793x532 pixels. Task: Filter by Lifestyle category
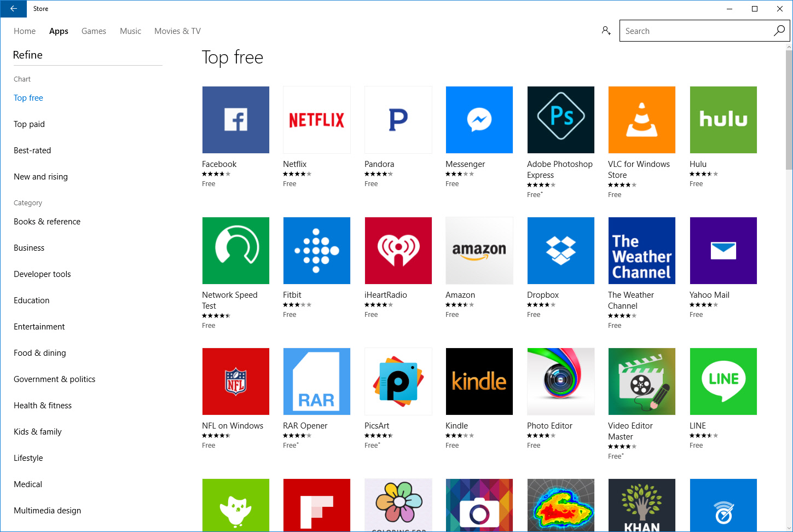tap(28, 458)
